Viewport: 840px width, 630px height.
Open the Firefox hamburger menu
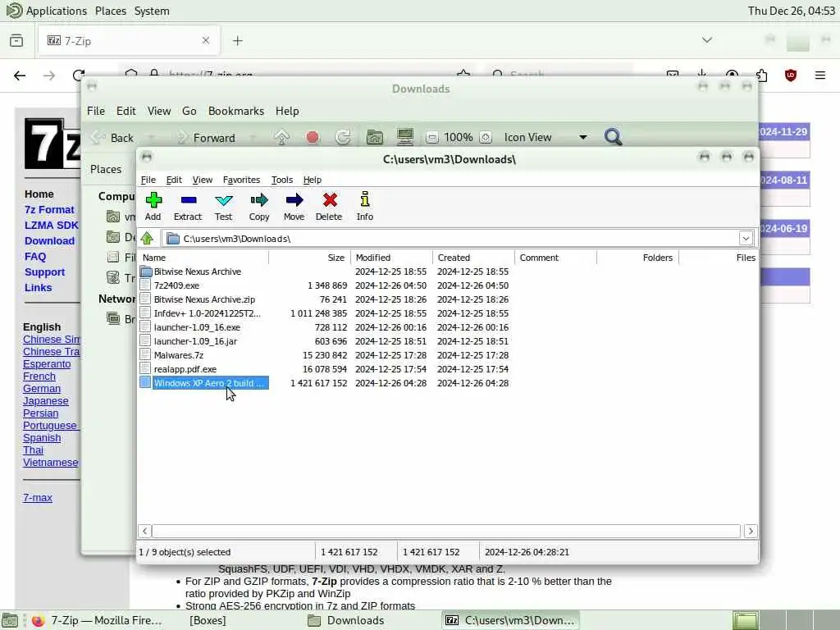tap(819, 75)
